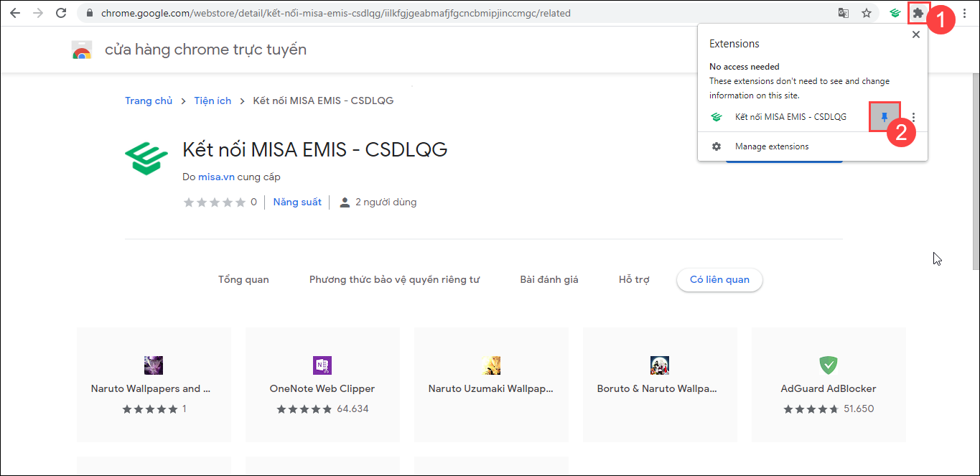The width and height of the screenshot is (980, 476).
Task: Click the OneNote Web Clipper purple icon
Action: click(x=322, y=365)
